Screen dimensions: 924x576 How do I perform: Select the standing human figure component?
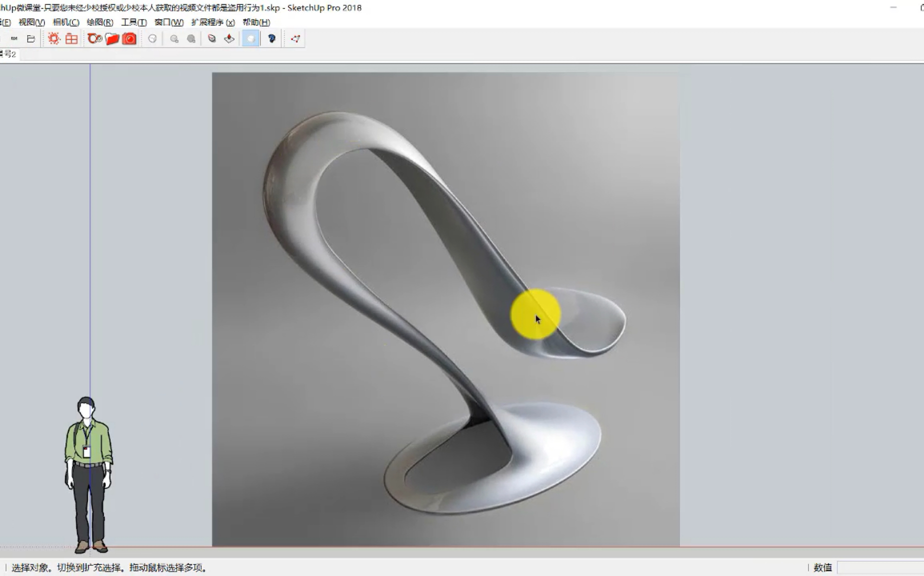[x=88, y=475]
